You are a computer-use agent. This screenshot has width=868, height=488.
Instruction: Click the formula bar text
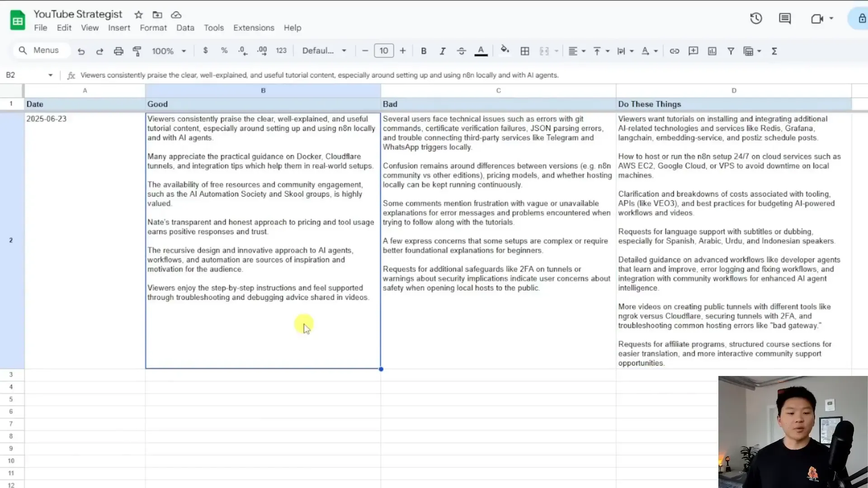click(x=319, y=75)
